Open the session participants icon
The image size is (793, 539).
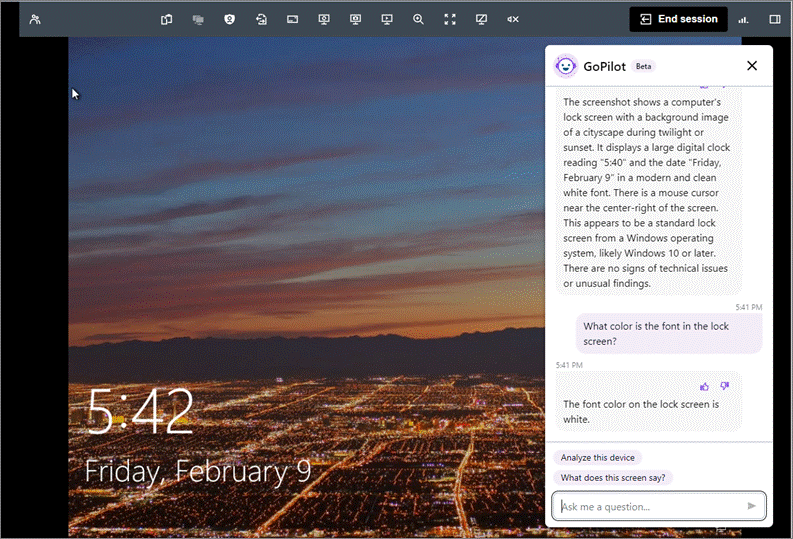point(35,19)
